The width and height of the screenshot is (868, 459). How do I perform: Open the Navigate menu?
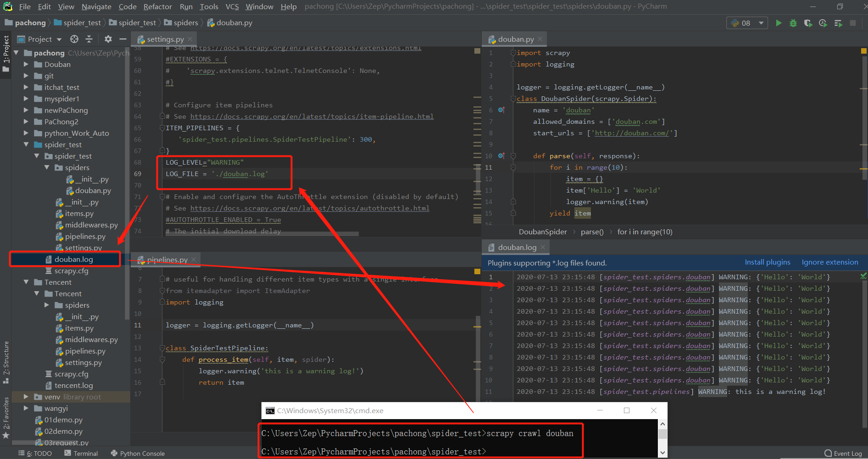click(96, 6)
